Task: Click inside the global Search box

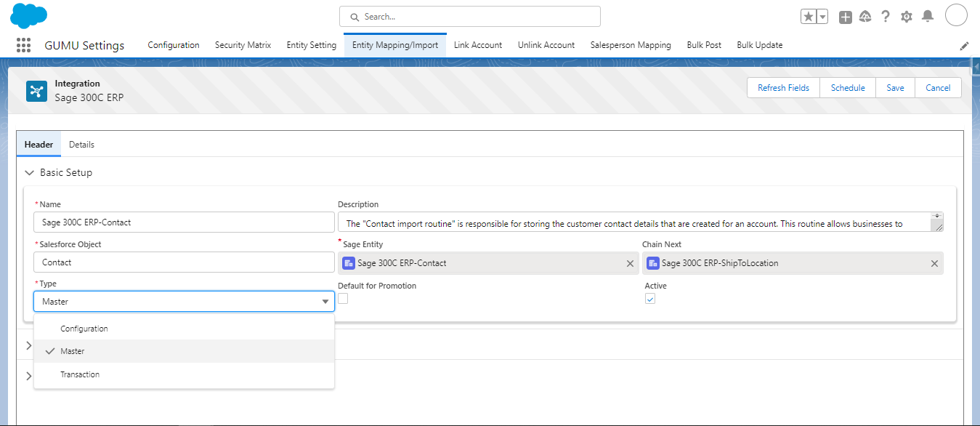Action: point(470,17)
